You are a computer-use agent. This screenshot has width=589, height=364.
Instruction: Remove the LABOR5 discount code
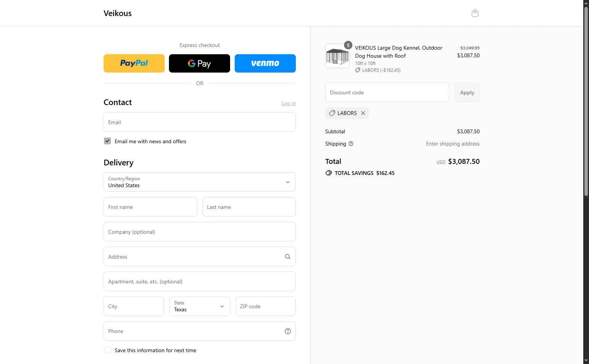coord(363,113)
